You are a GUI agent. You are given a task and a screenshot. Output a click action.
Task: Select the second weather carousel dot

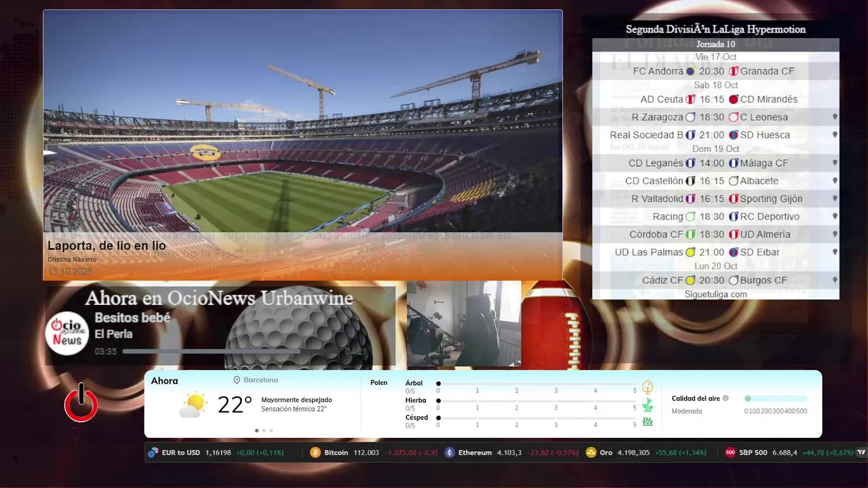(x=264, y=430)
